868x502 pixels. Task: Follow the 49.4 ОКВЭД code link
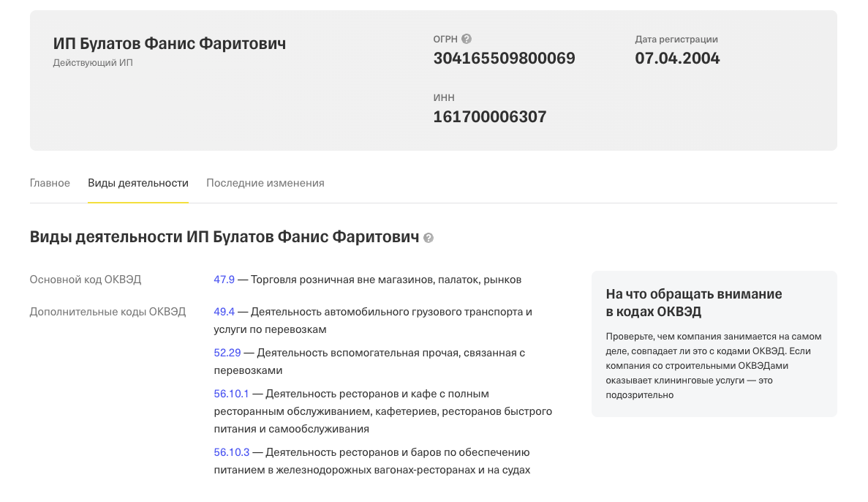(x=224, y=312)
